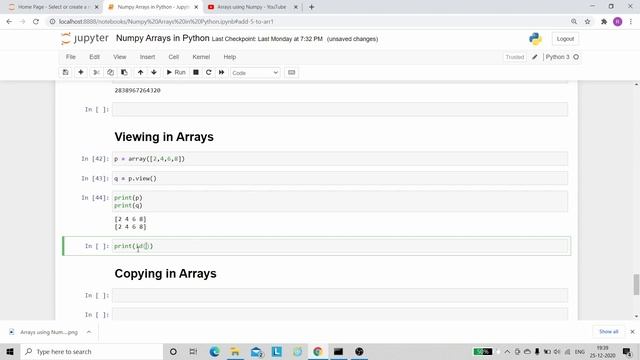Move selected cell up arrow
640x360 pixels.
pyautogui.click(x=140, y=72)
